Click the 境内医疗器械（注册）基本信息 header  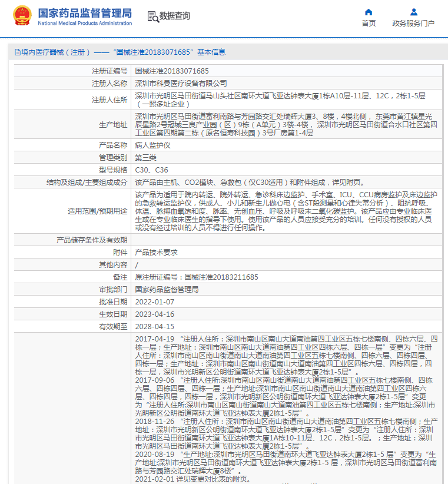(x=120, y=52)
